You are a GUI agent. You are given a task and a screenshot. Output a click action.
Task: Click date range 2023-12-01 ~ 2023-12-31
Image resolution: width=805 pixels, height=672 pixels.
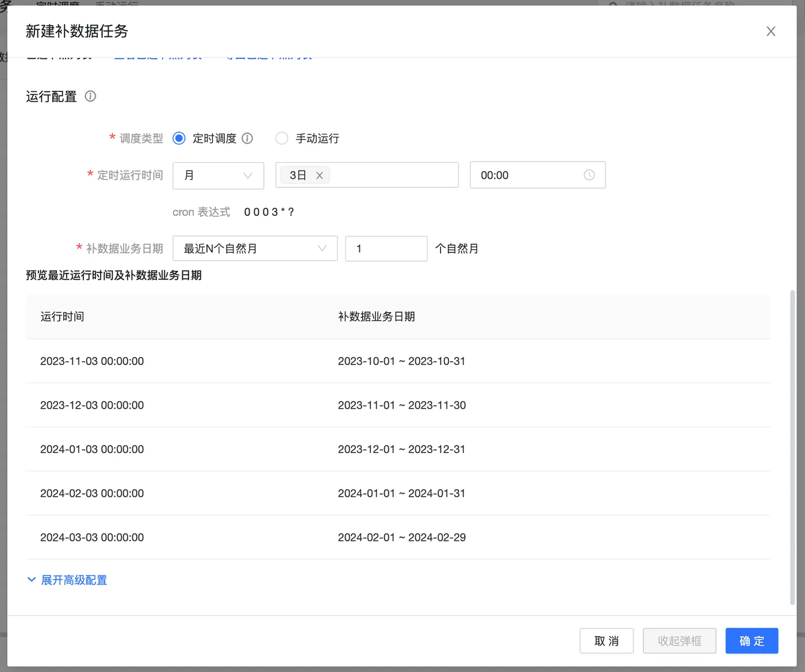point(402,449)
